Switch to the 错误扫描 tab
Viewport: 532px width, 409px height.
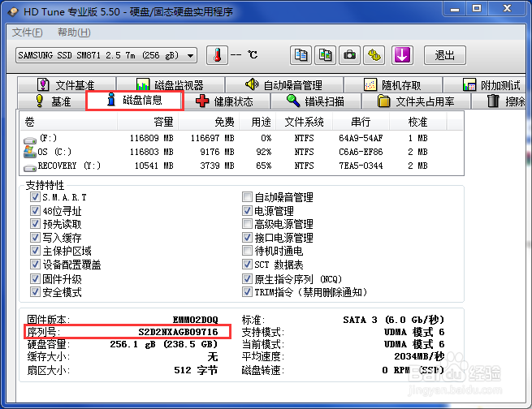click(315, 101)
